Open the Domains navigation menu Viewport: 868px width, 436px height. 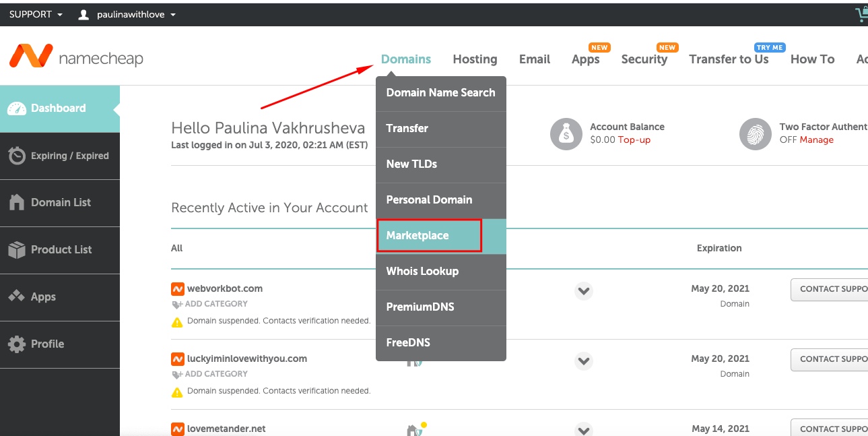(x=406, y=59)
